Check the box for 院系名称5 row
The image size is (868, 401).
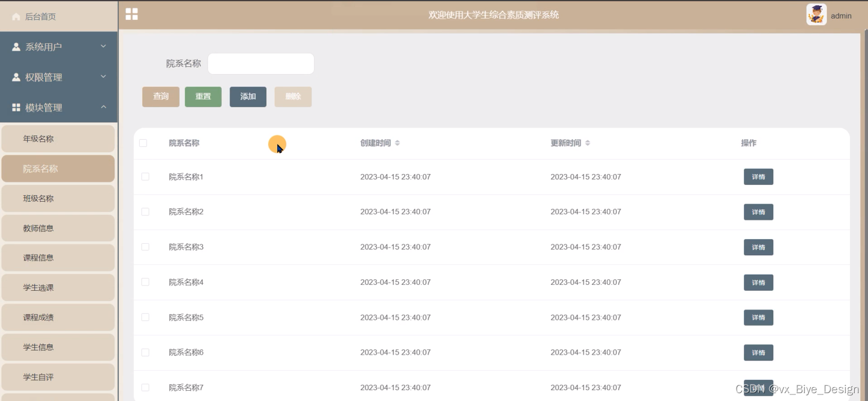145,317
